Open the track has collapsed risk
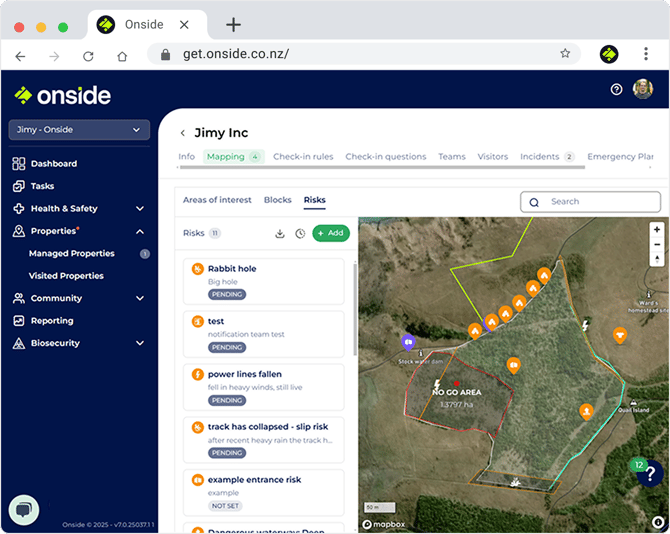This screenshot has height=534, width=670. click(x=264, y=440)
